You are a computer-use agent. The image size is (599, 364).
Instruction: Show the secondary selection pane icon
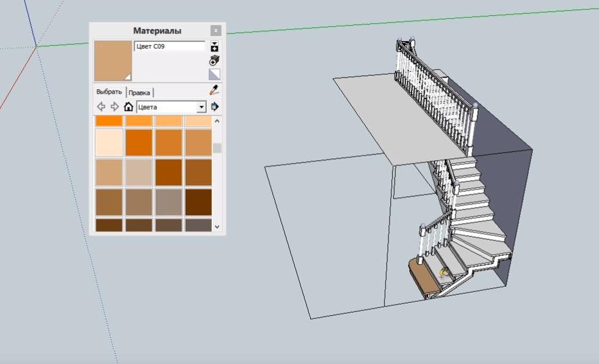coord(214,46)
